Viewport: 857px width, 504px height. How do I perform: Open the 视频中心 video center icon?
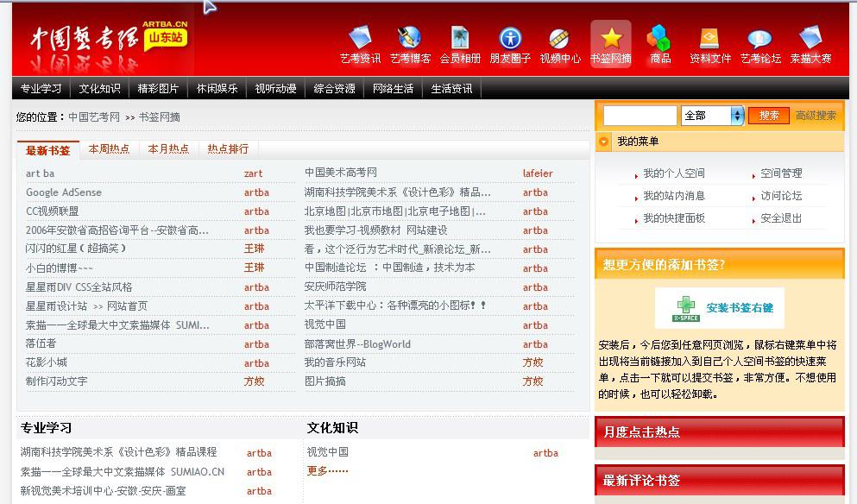pyautogui.click(x=559, y=38)
